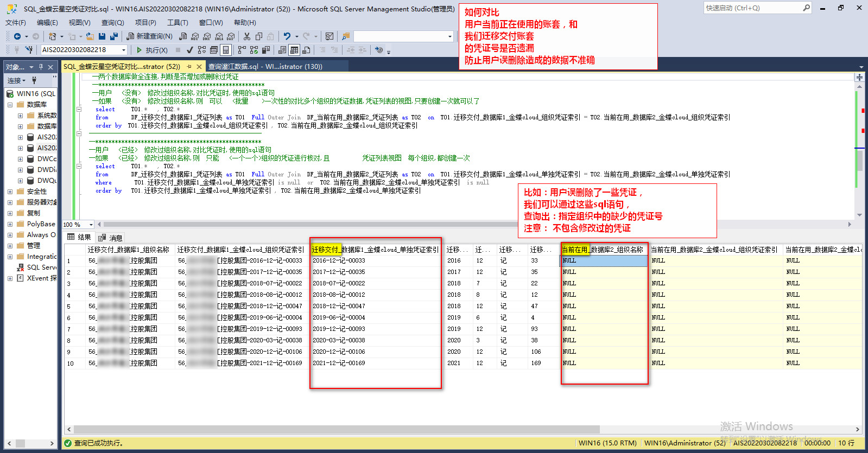Image resolution: width=868 pixels, height=453 pixels.
Task: Click the Undo arrow icon
Action: coord(287,36)
